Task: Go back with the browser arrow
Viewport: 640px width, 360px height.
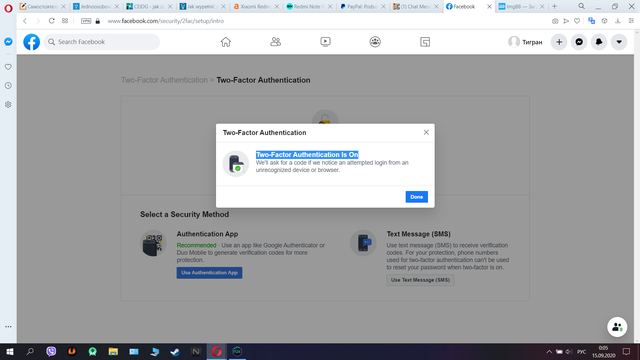Action: point(25,21)
